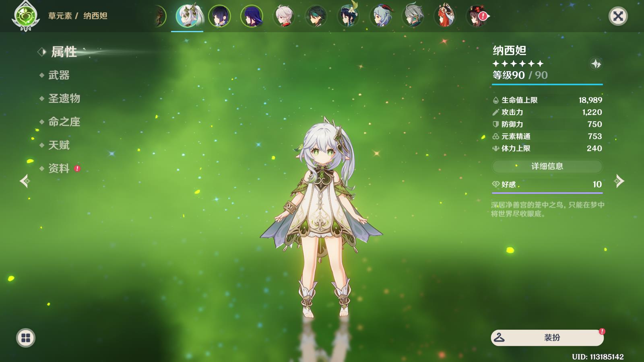
Task: Click the 防御力 defense stat row
Action: 547,124
